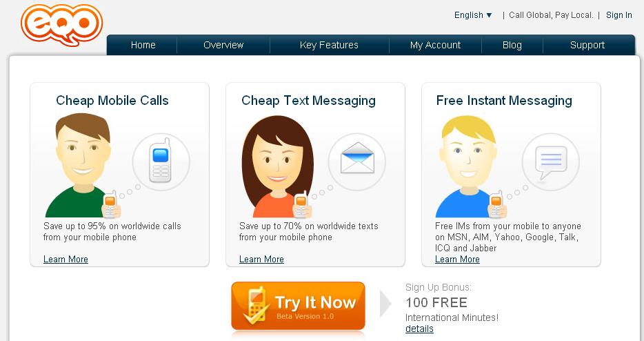Click the woman avatar holding a phone
The width and height of the screenshot is (644, 341).
point(277,166)
